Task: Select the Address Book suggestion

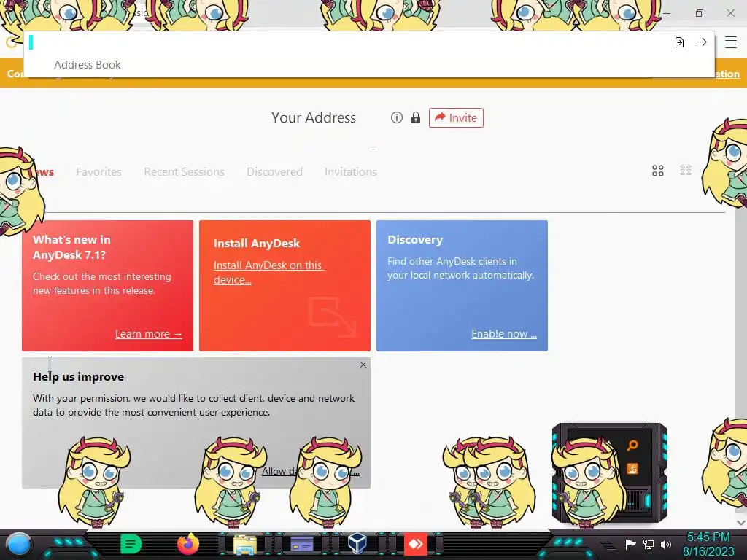Action: (x=88, y=65)
